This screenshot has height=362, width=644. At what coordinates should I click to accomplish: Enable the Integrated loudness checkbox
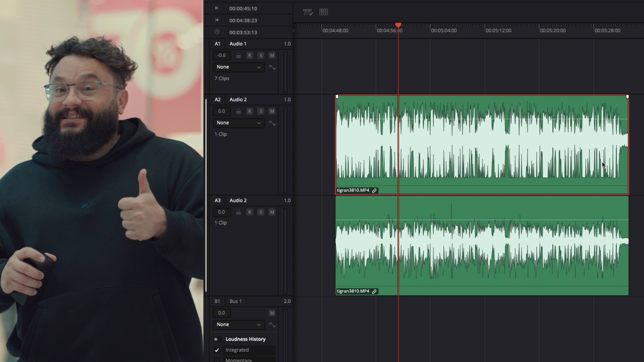[217, 350]
